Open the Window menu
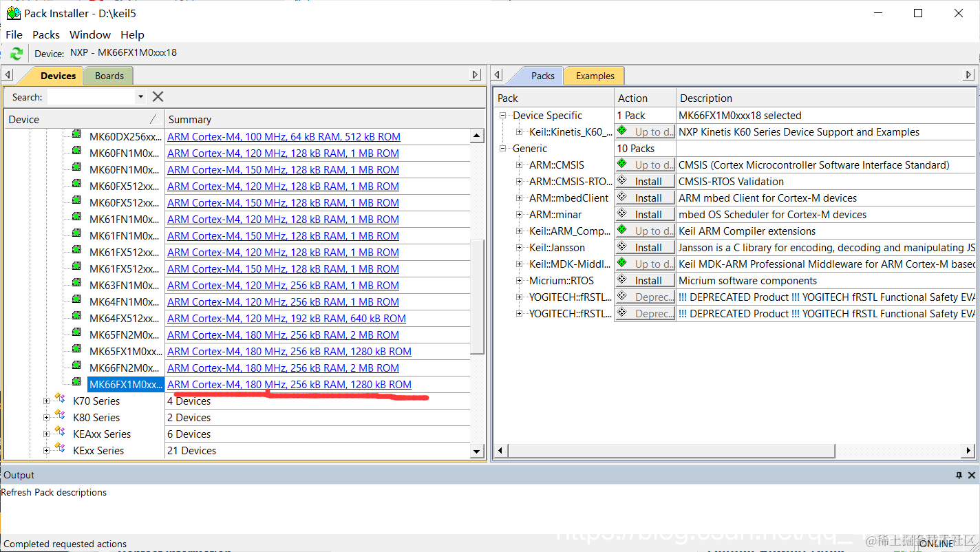This screenshot has height=552, width=980. coord(90,34)
